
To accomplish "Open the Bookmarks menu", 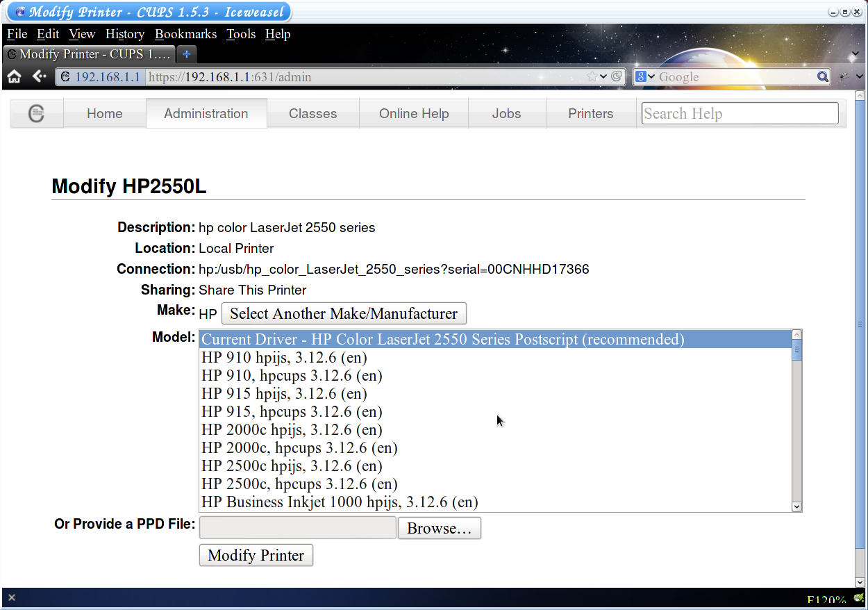I will [x=185, y=34].
